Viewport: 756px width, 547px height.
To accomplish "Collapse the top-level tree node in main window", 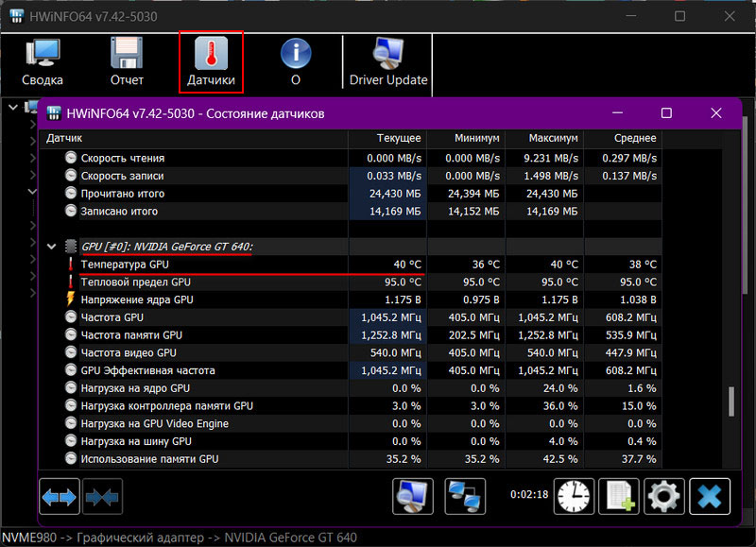I will tap(13, 107).
